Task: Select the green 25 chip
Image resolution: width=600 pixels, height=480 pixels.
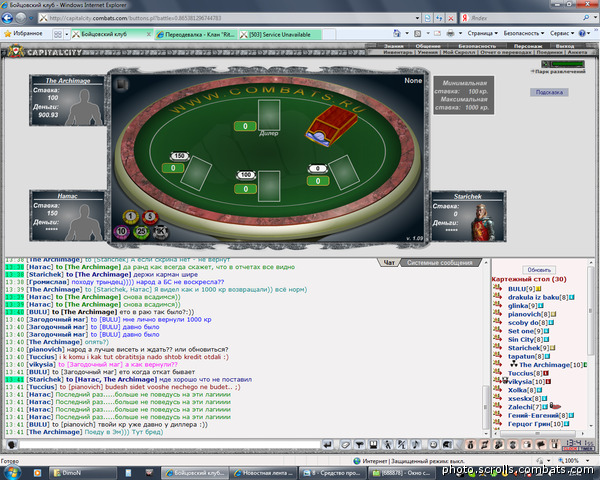Action: (141, 231)
